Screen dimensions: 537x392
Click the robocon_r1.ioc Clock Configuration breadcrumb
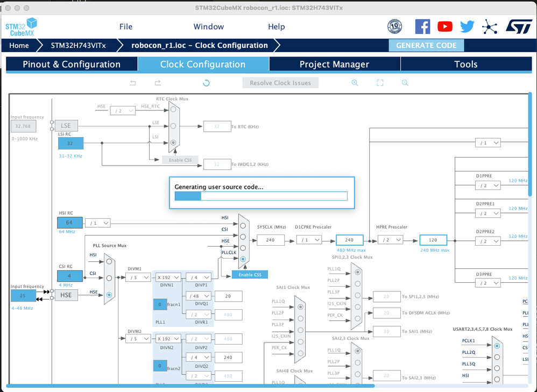200,46
